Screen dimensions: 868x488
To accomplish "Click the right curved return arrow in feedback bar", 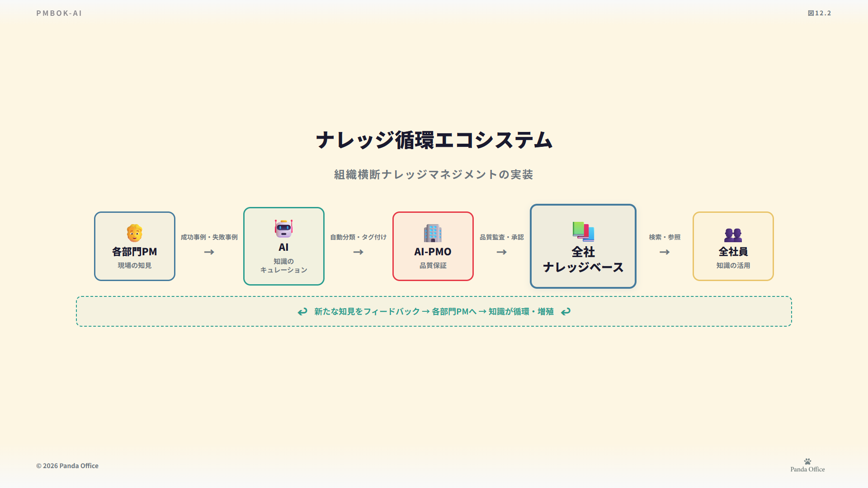I will tap(566, 312).
